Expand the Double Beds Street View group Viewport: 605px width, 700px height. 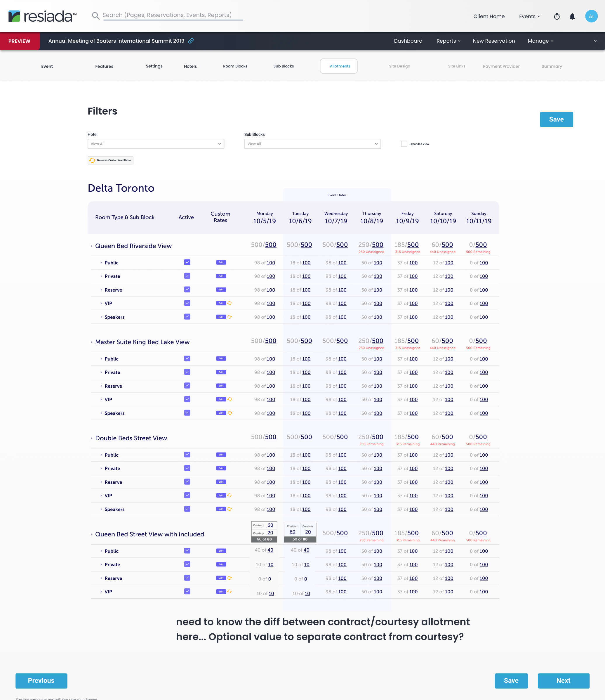click(91, 439)
